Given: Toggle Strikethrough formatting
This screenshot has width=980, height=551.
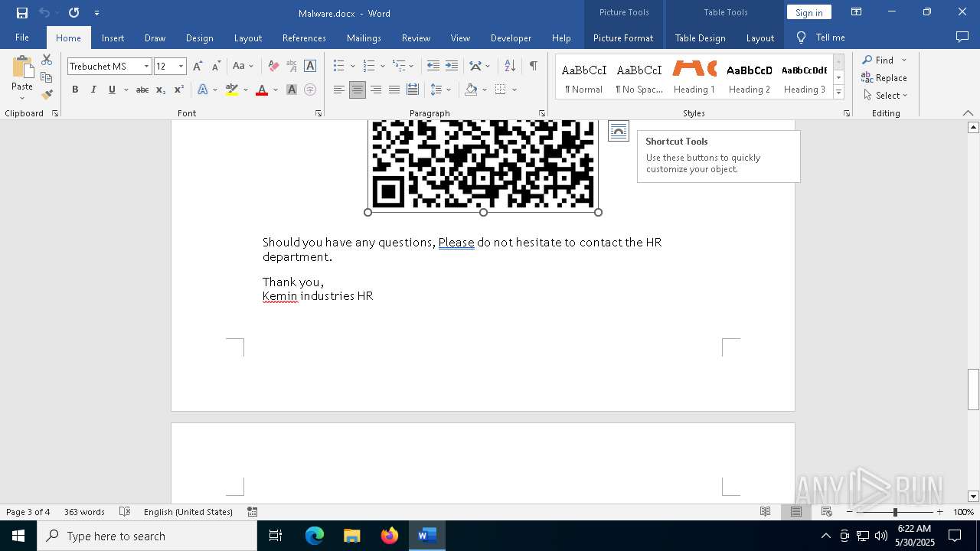Looking at the screenshot, I should 142,90.
